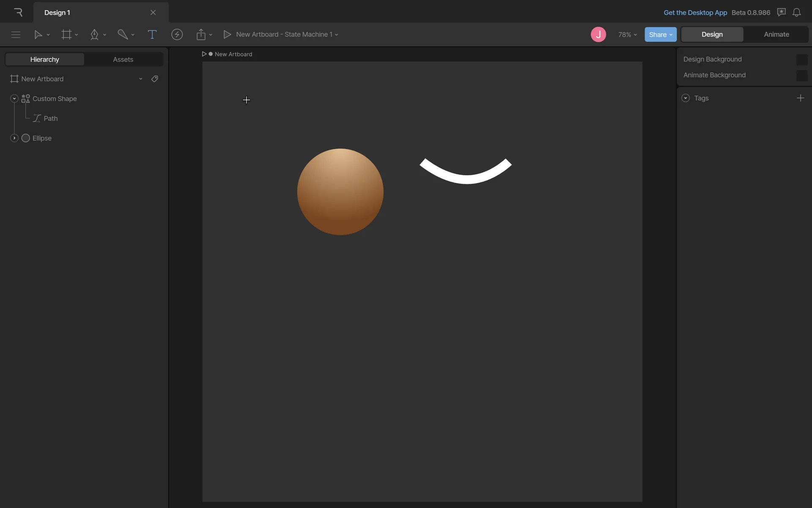Open Design Background color swatch
Viewport: 812px width, 508px height.
pos(801,60)
